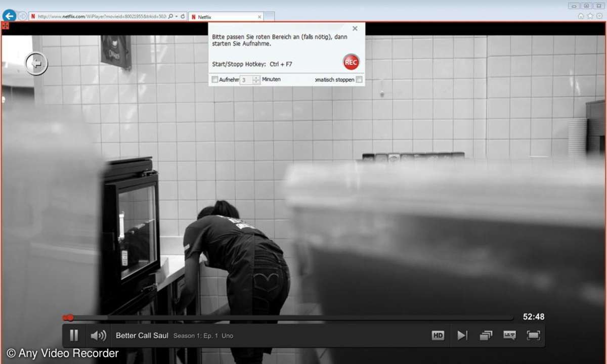The width and height of the screenshot is (607, 364).
Task: Close the Netflix browser tab
Action: (259, 17)
